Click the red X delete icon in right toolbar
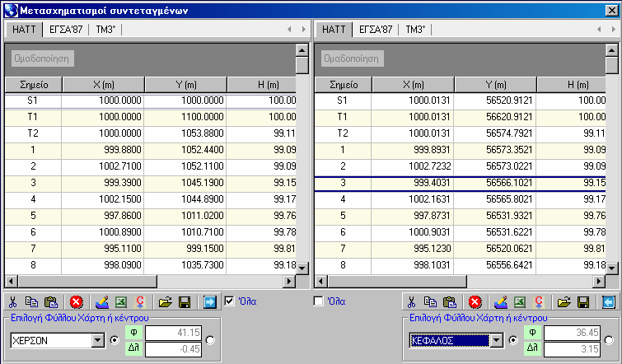The height and width of the screenshot is (364, 622). tap(475, 302)
